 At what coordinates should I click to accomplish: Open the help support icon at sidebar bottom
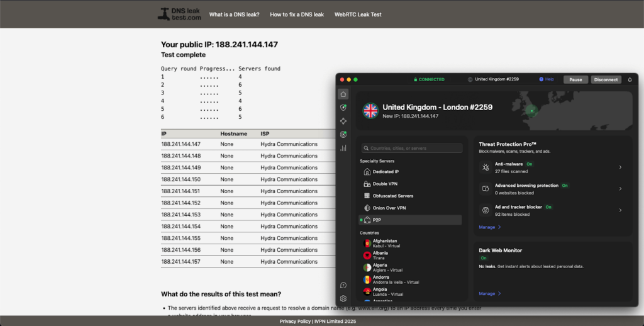click(343, 285)
